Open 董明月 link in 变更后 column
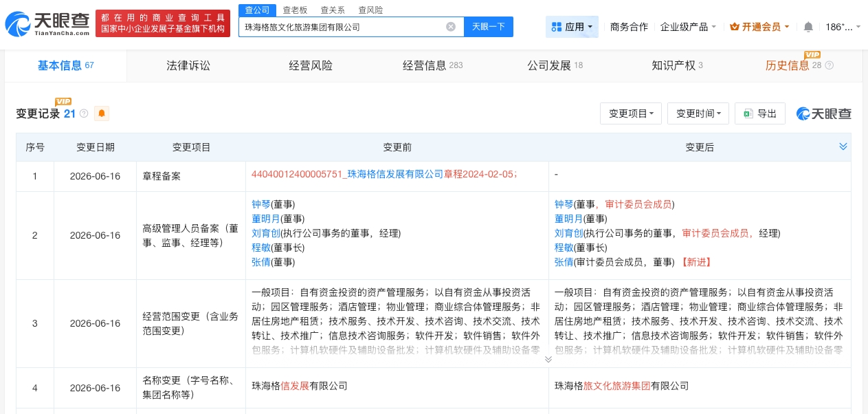Image resolution: width=868 pixels, height=414 pixels. coord(568,219)
